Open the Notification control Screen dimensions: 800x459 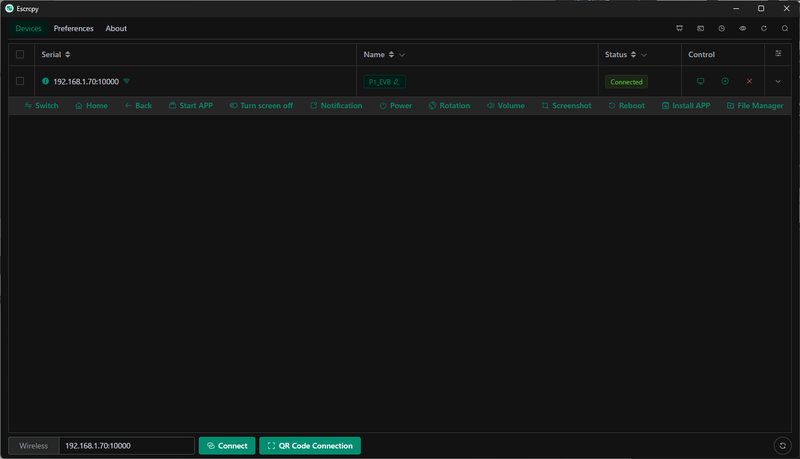(336, 106)
